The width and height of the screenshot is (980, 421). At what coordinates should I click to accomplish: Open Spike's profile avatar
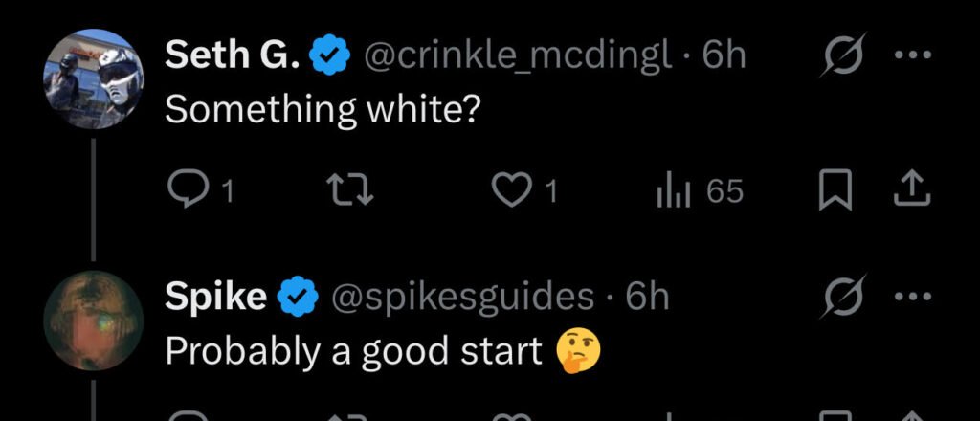click(93, 320)
